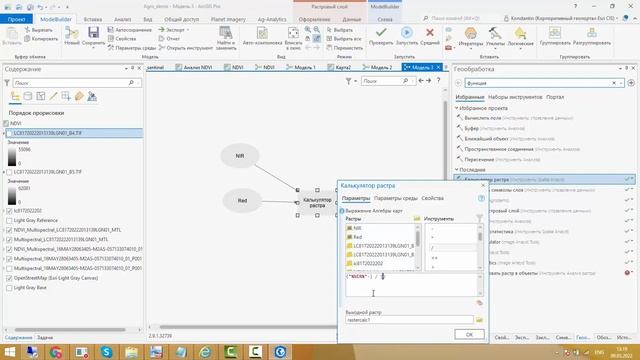Image resolution: width=640 pixels, height=360 pixels.
Task: Open the Проект button
Action: pos(16,19)
